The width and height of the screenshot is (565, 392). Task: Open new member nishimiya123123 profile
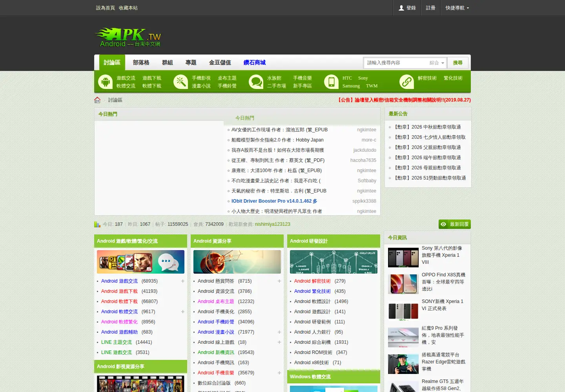(273, 224)
